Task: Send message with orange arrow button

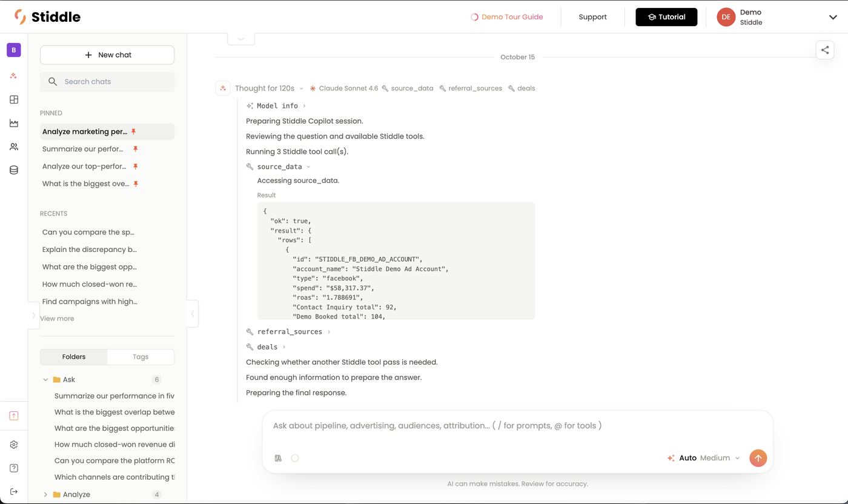Action: (x=758, y=458)
